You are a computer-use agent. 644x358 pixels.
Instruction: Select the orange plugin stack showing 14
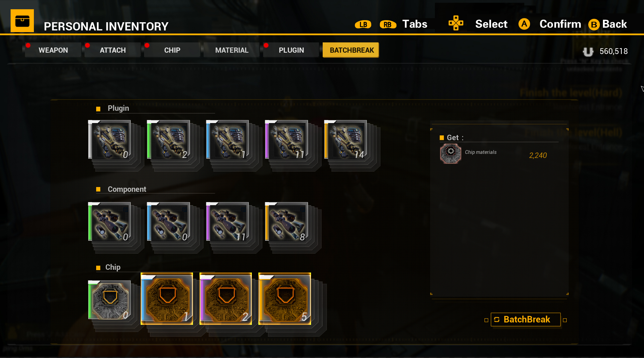(346, 140)
